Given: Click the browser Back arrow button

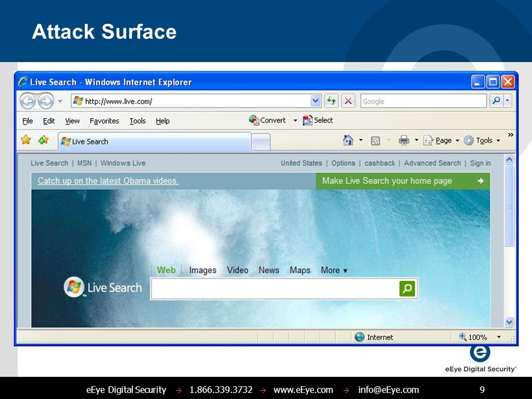Looking at the screenshot, I should [28, 101].
